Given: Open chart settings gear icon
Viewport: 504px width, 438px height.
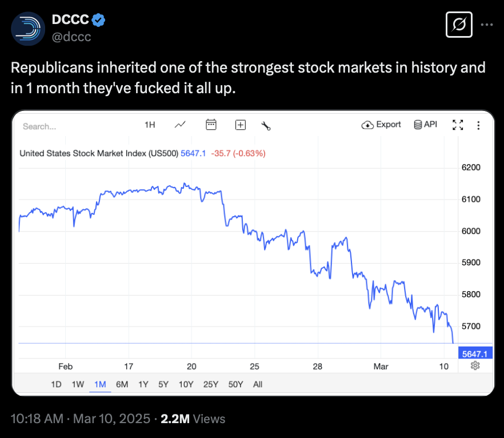Looking at the screenshot, I should coord(475,366).
